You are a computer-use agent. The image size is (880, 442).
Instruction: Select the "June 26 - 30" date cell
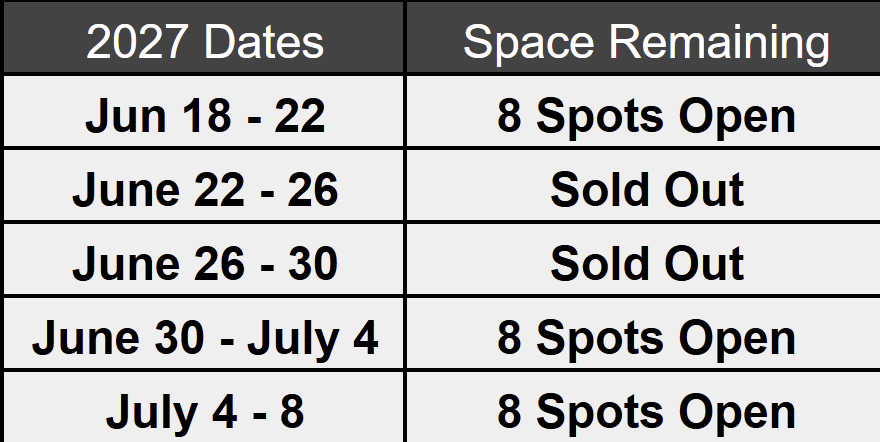[x=204, y=260]
